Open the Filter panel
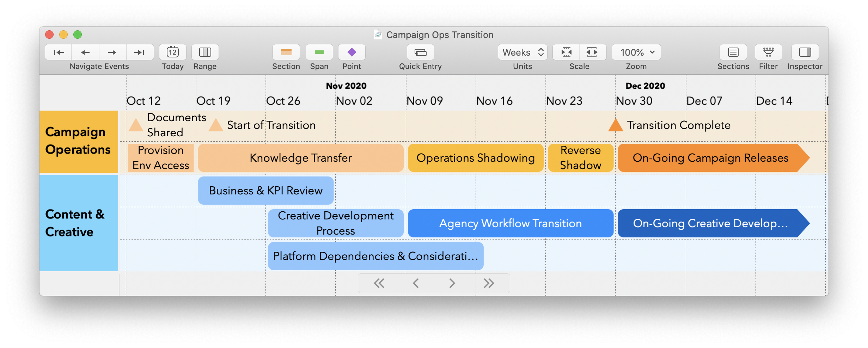 click(768, 52)
